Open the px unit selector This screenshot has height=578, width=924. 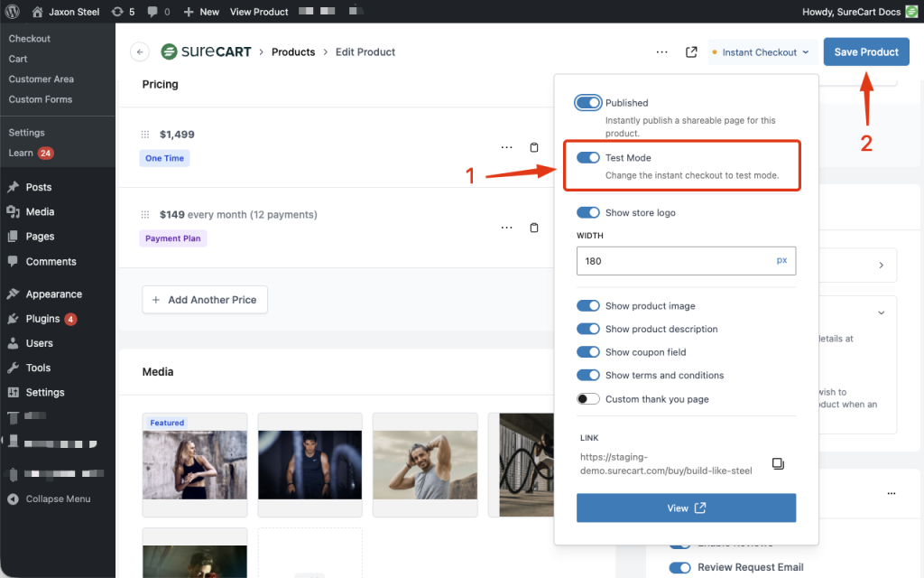click(x=781, y=260)
